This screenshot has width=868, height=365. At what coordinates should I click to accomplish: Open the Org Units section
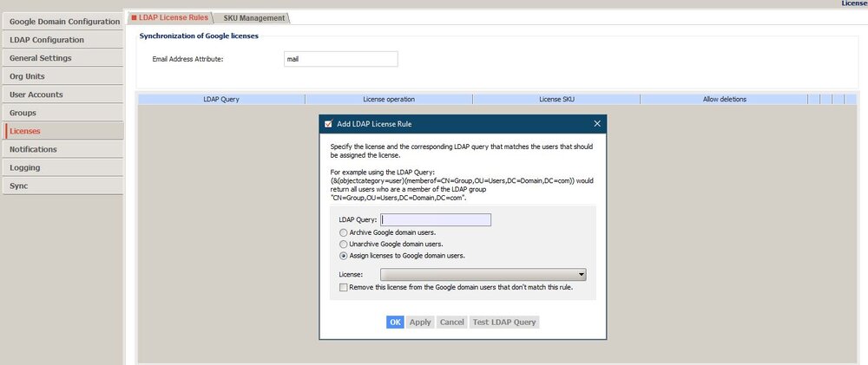(x=62, y=76)
